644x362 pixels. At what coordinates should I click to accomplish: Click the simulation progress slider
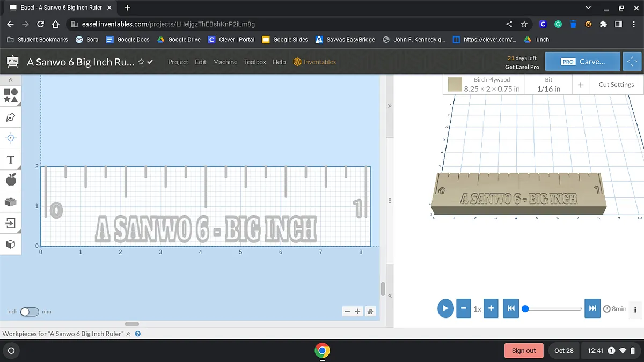(x=553, y=309)
